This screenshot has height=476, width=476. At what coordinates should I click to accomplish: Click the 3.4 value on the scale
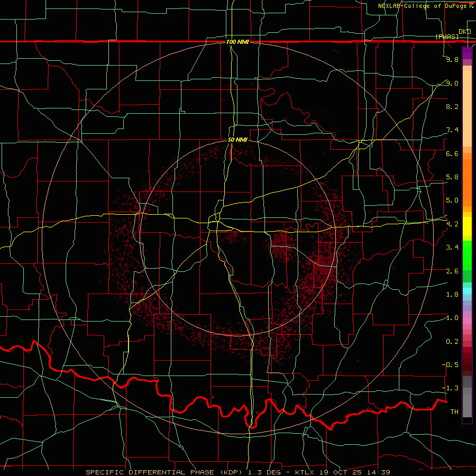(x=452, y=248)
